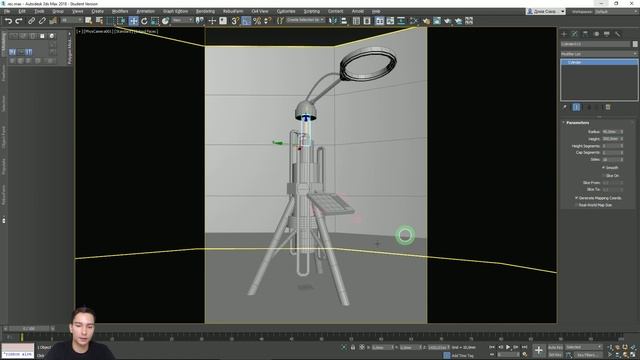This screenshot has width=640, height=360.
Task: Click the Select and Manipulate icon
Action: (x=212, y=20)
